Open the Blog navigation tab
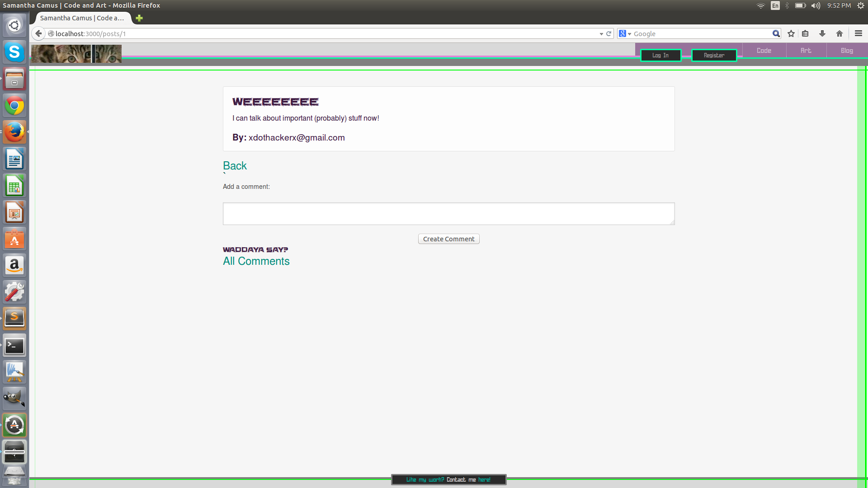 [847, 51]
